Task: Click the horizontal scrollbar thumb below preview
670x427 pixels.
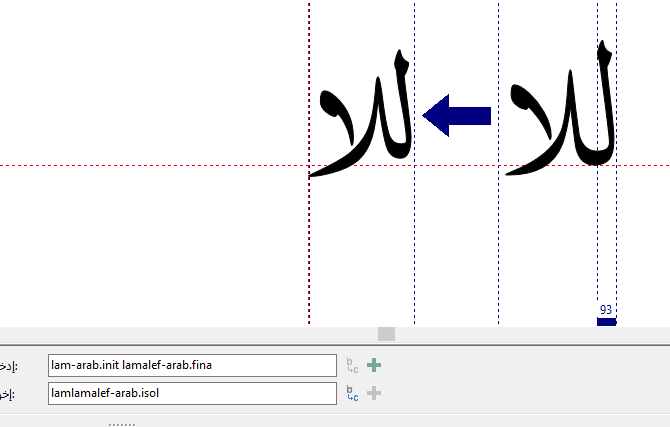Action: (386, 334)
